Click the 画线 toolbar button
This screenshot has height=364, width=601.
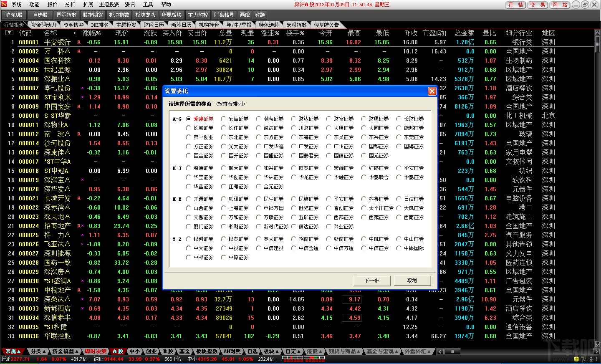coord(245,15)
